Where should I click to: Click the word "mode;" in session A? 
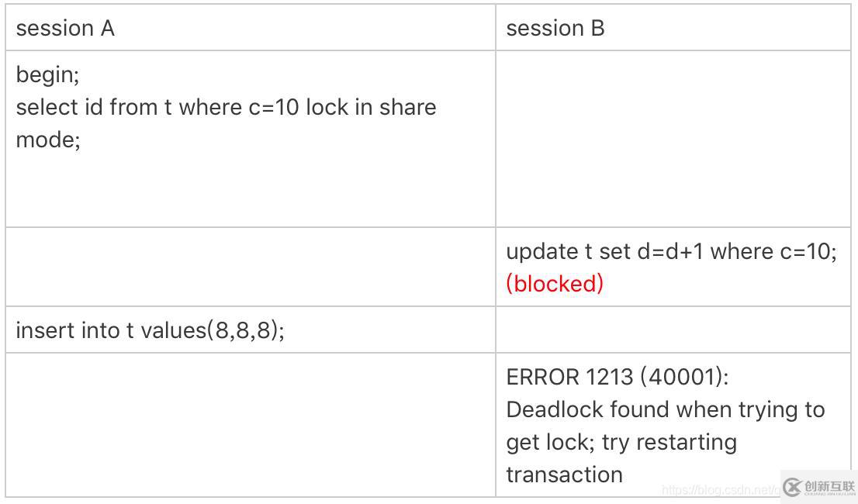point(48,140)
